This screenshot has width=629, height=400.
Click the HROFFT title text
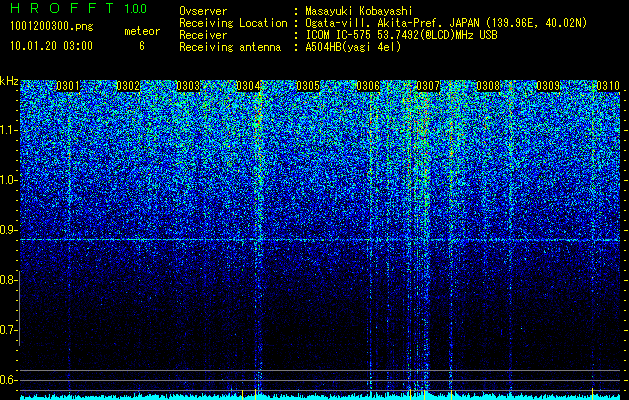point(62,8)
